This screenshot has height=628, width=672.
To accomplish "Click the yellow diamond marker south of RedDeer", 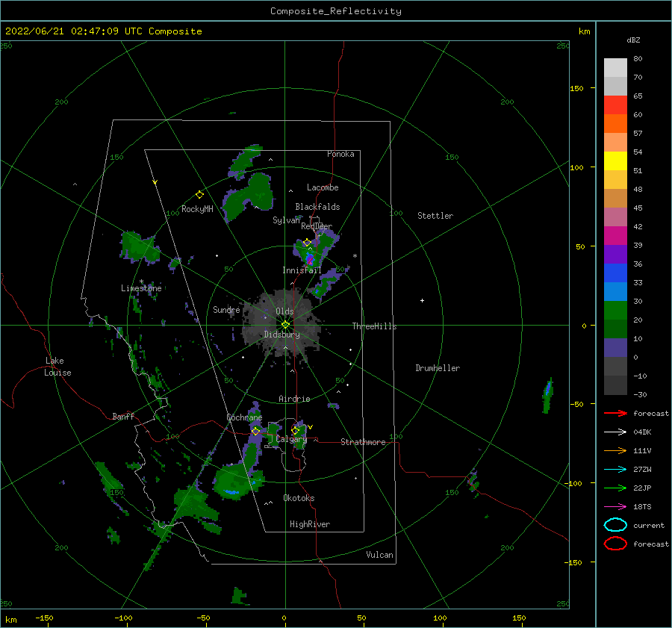I will point(307,243).
